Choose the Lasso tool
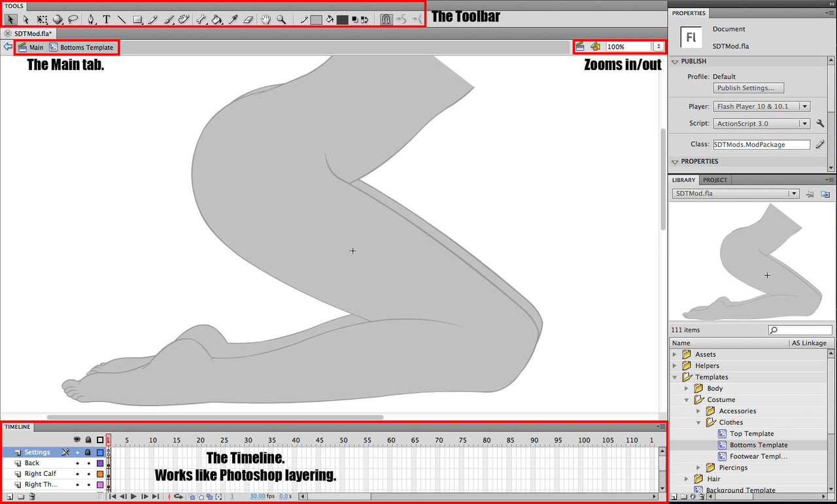Screen dimensions: 837x504 [x=73, y=20]
